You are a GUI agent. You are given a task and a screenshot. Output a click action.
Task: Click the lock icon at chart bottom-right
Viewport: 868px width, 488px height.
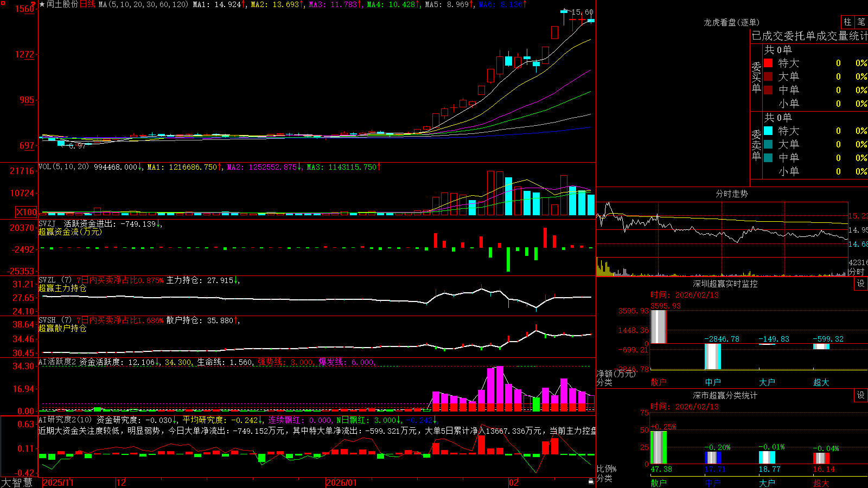point(591,481)
